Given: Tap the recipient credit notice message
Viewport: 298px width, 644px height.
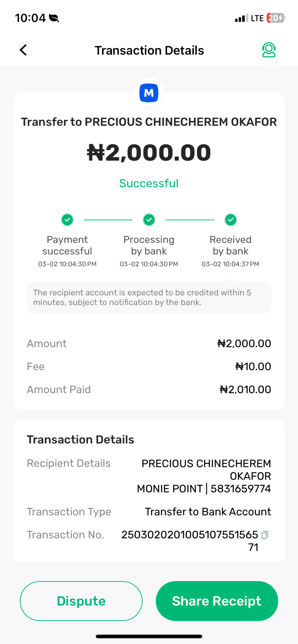Looking at the screenshot, I should 149,298.
